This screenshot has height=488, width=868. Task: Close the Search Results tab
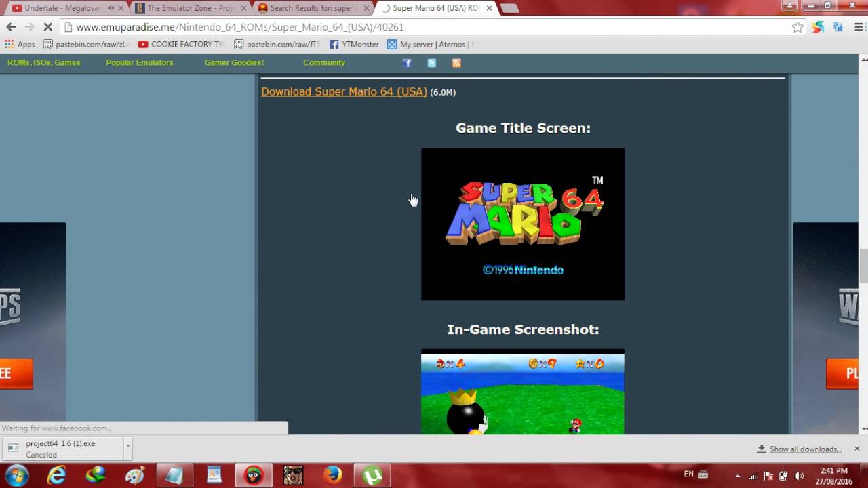point(366,8)
